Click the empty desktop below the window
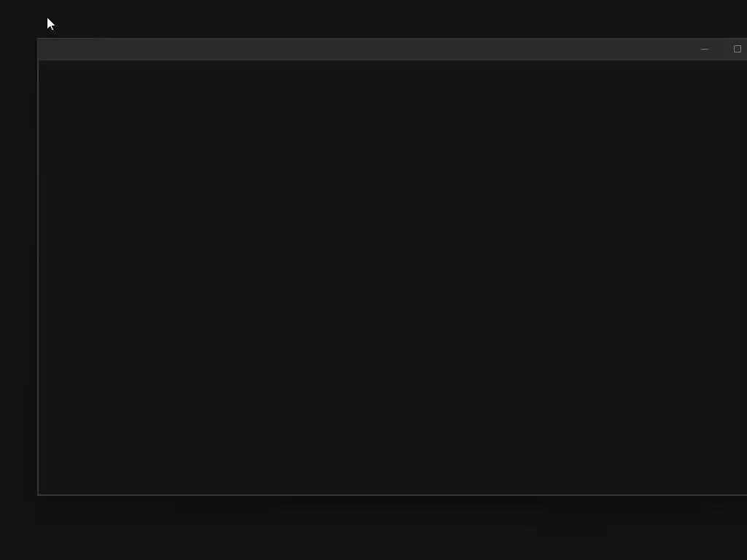This screenshot has width=747, height=560. (x=373, y=529)
